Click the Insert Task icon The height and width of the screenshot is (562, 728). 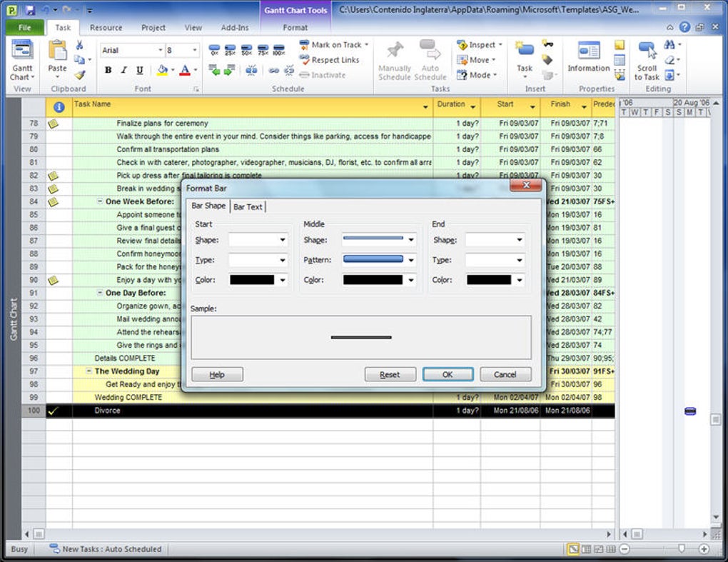click(525, 50)
